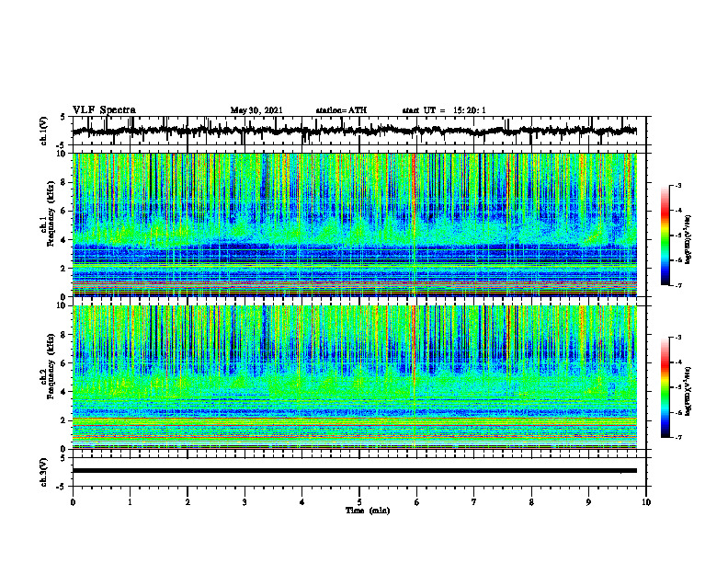Click the "5" time axis tick label
This screenshot has width=728, height=563.
[x=359, y=502]
